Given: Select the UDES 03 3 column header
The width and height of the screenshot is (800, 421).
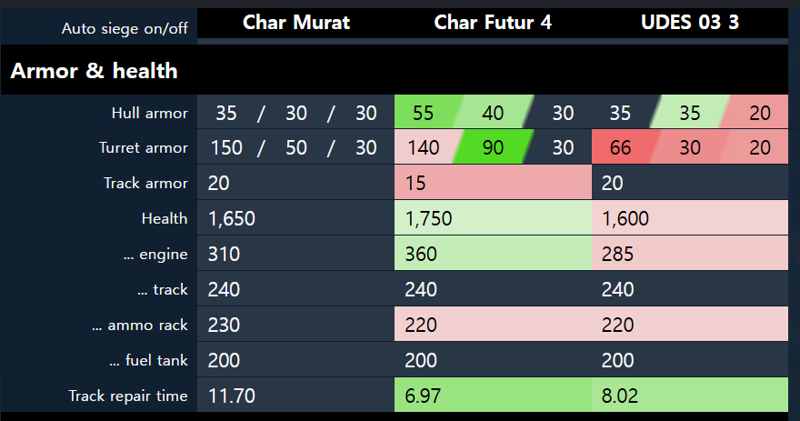Looking at the screenshot, I should point(690,22).
